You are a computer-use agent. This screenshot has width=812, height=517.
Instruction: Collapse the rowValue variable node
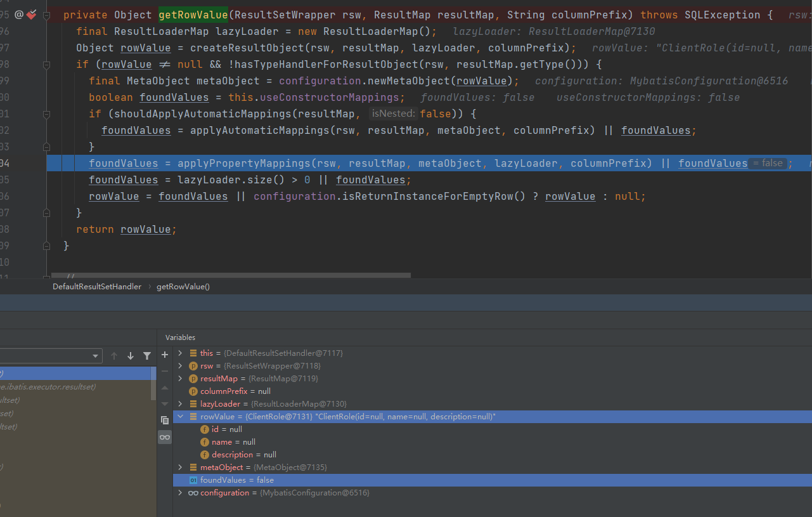pyautogui.click(x=180, y=416)
